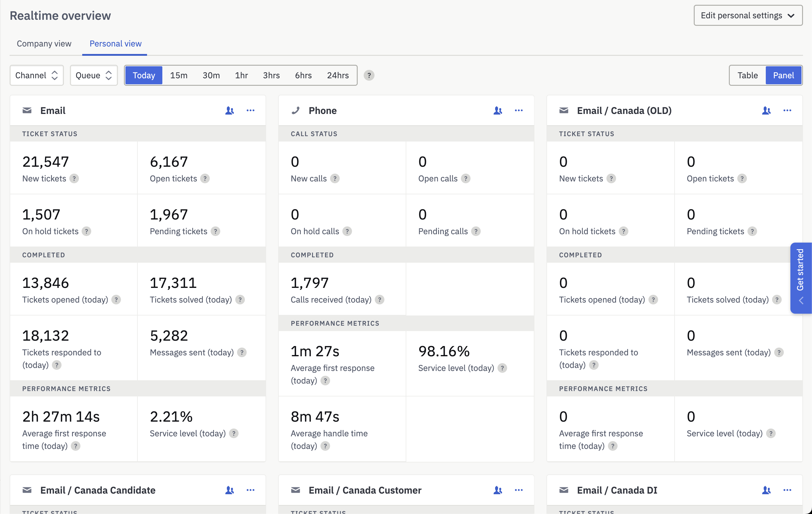Viewport: 812px width, 514px height.
Task: Click the help icon beside the time range selector
Action: tap(369, 76)
